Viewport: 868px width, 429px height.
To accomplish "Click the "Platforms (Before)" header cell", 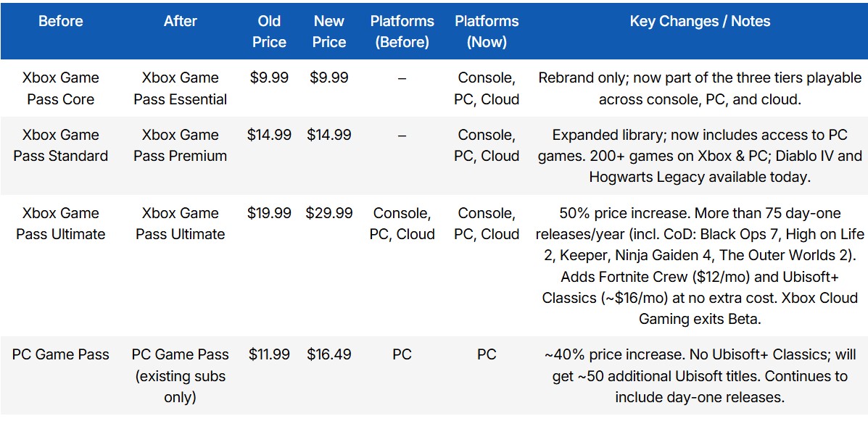I will [402, 32].
